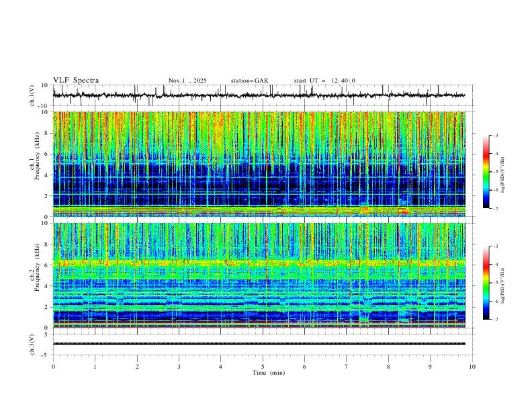532x411 pixels.
Task: Click the date 'Nov.1 , 2025'
Action: tap(187, 81)
